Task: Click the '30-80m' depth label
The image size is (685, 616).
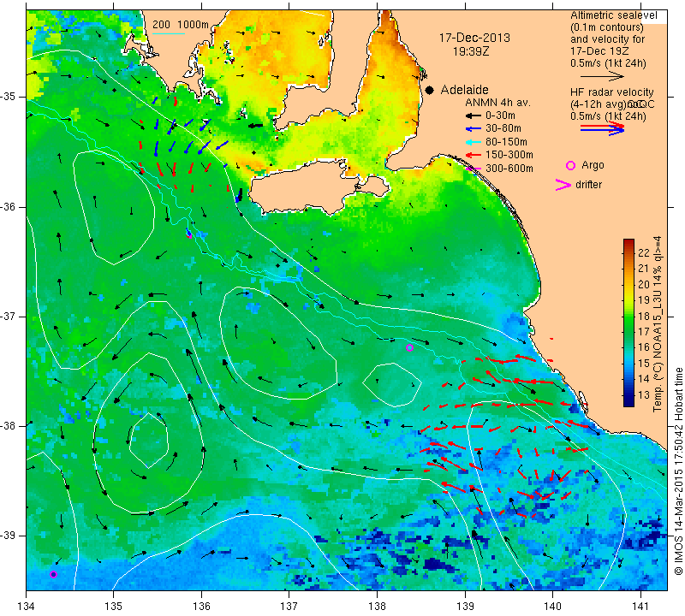Action: (x=503, y=128)
